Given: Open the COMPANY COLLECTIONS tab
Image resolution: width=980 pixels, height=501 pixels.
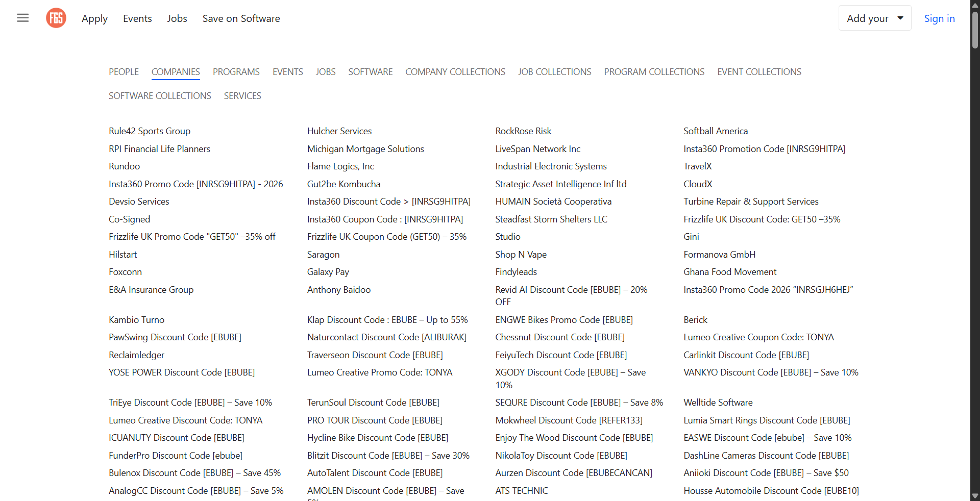Looking at the screenshot, I should [x=455, y=72].
